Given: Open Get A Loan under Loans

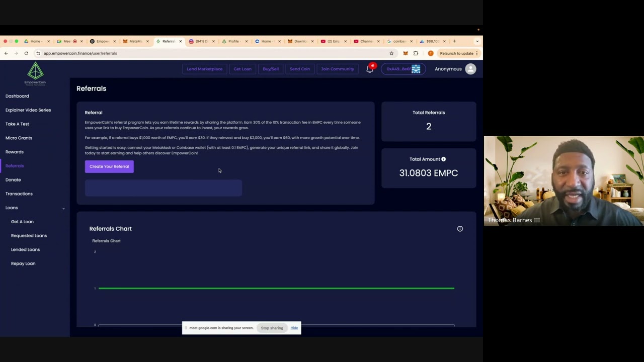Looking at the screenshot, I should (x=22, y=222).
